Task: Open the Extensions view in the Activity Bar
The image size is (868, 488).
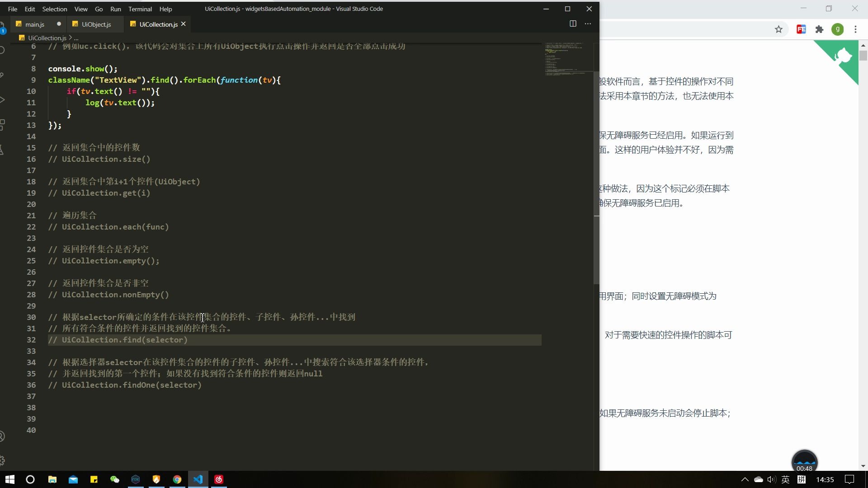Action: pyautogui.click(x=2, y=125)
